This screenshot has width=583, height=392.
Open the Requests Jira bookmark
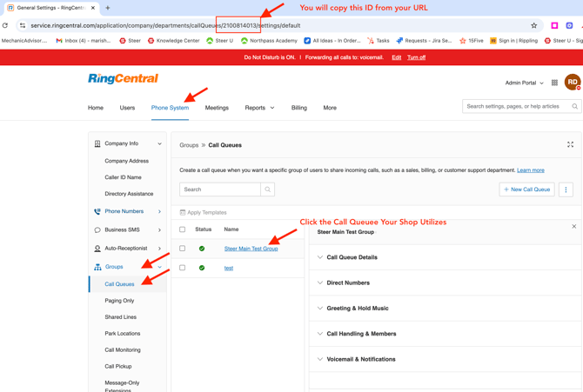pos(424,41)
